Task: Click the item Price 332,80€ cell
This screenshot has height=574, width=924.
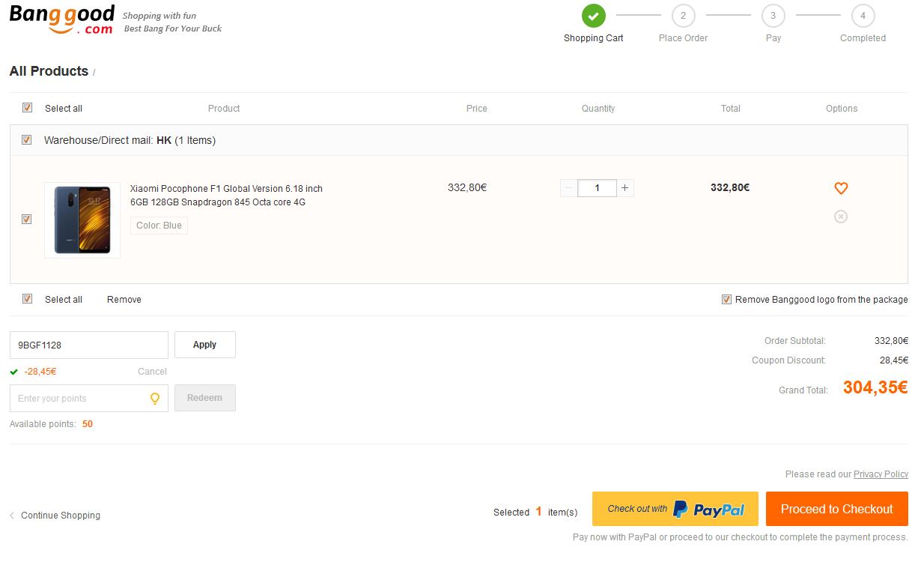Action: coord(467,188)
